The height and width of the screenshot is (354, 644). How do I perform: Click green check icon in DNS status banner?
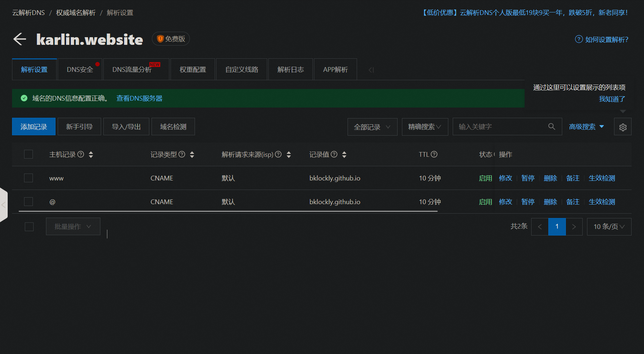[24, 98]
